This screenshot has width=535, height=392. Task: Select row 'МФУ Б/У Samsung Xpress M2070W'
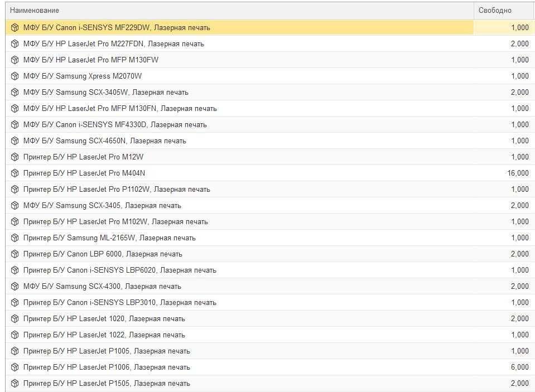pyautogui.click(x=270, y=76)
